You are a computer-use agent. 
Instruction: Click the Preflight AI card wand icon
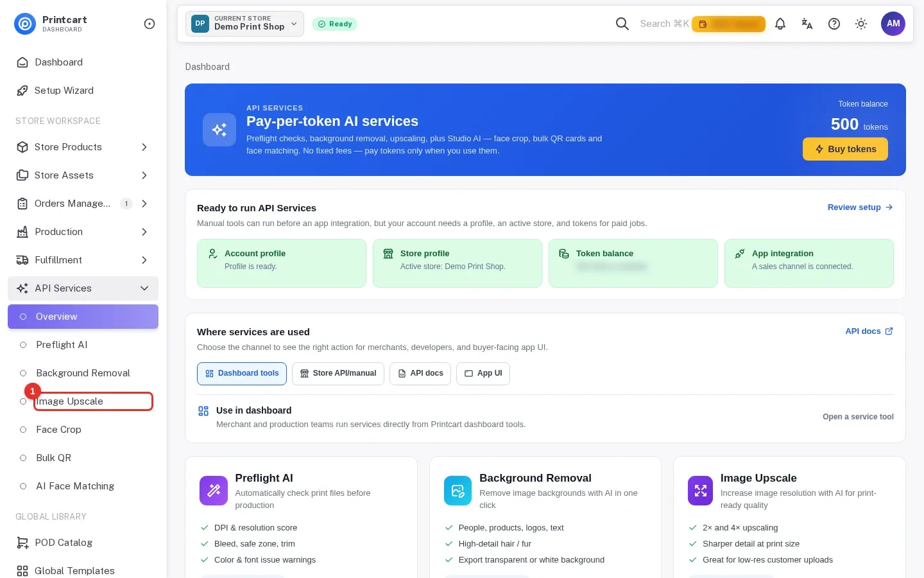click(x=214, y=491)
